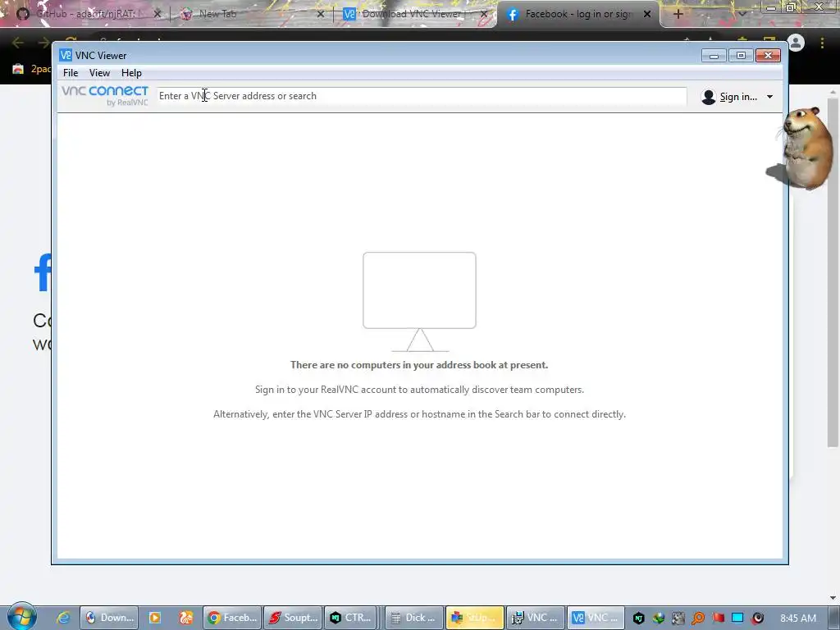This screenshot has height=630, width=840.
Task: Close the Download VNC Viewer browser tab
Action: (x=484, y=14)
